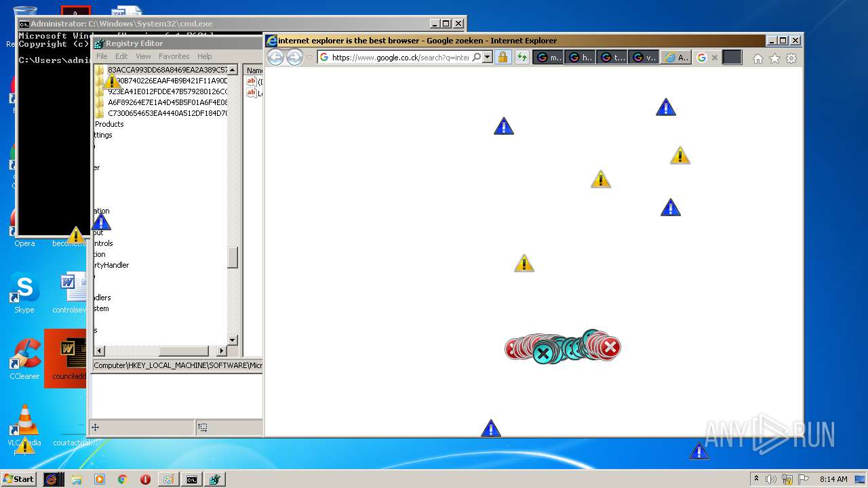Select registry key 83ACCA993DD68A8469EA2A389C57
The height and width of the screenshot is (488, 868).
pyautogui.click(x=167, y=70)
